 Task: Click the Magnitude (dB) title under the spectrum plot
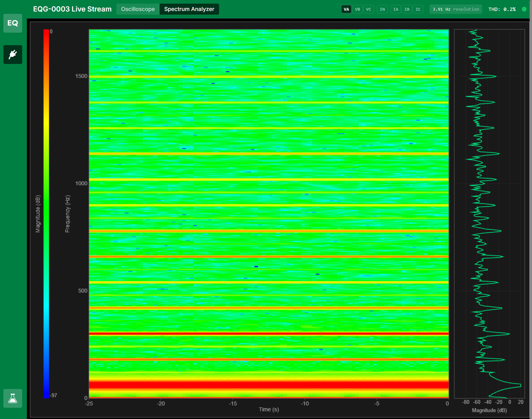(489, 410)
